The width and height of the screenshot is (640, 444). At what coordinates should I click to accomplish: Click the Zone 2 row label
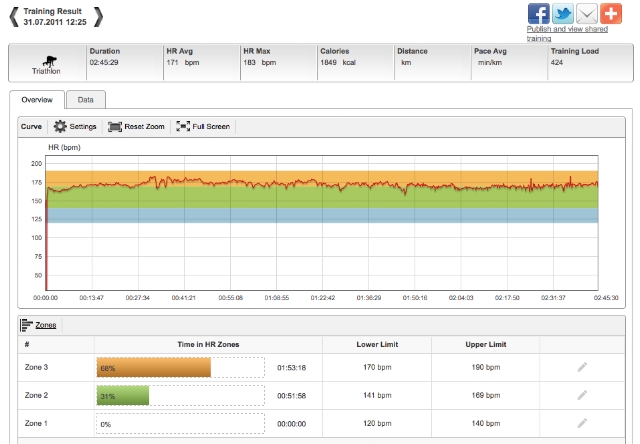36,395
